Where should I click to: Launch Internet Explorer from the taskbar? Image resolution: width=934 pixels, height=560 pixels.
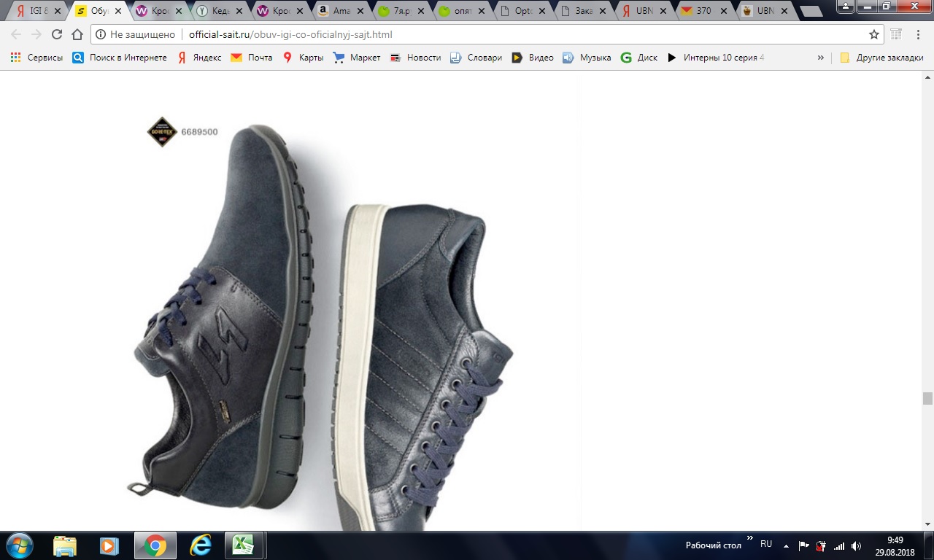pos(200,545)
